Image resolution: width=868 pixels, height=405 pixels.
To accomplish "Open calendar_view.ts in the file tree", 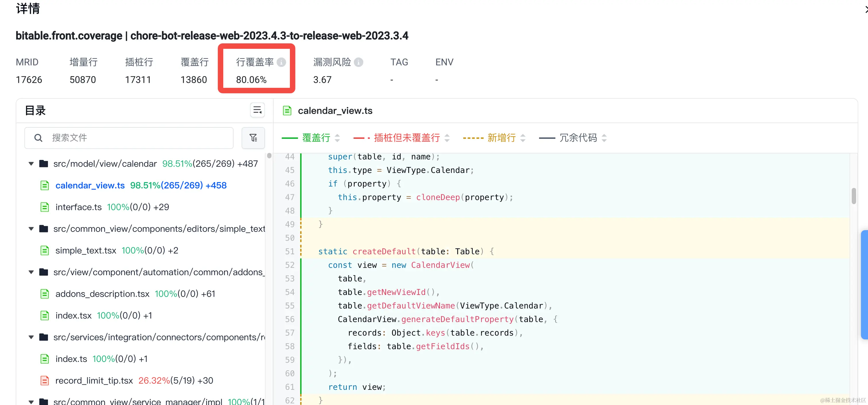I will click(x=90, y=186).
